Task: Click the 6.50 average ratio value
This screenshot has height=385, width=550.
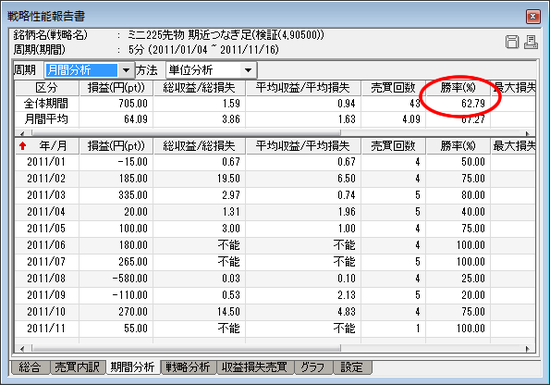Action: pos(347,178)
